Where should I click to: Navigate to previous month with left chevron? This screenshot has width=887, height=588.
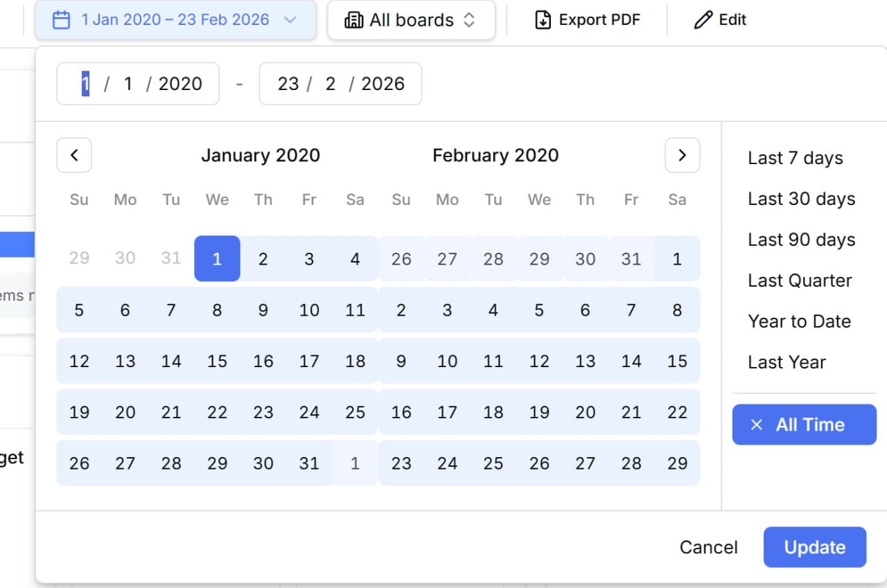pyautogui.click(x=74, y=155)
